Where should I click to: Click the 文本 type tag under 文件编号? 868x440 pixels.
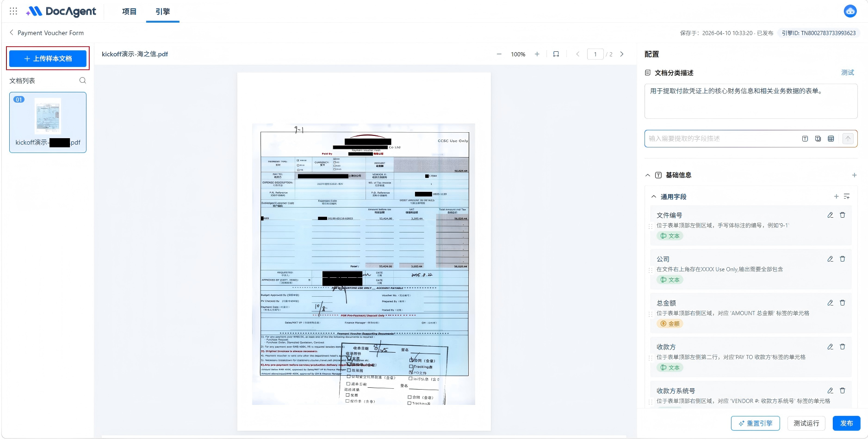(670, 236)
